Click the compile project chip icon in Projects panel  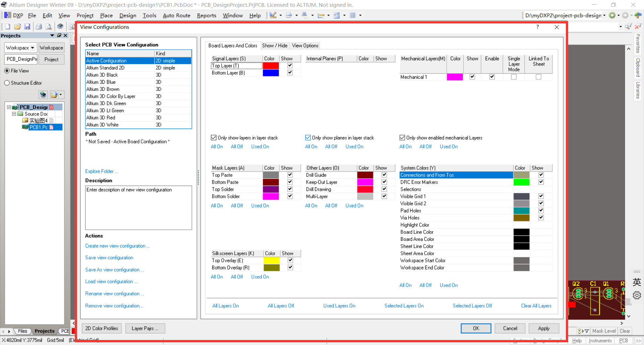coord(43,95)
